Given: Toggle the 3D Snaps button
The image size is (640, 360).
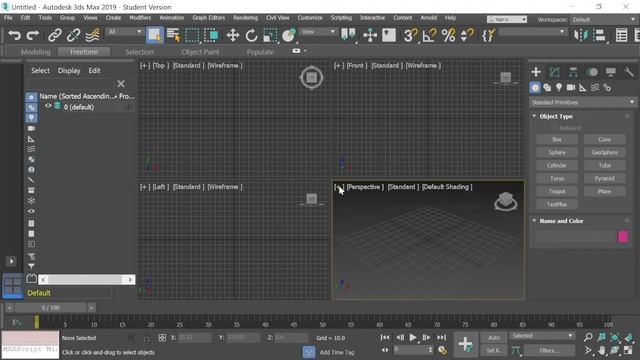Looking at the screenshot, I should click(x=410, y=36).
